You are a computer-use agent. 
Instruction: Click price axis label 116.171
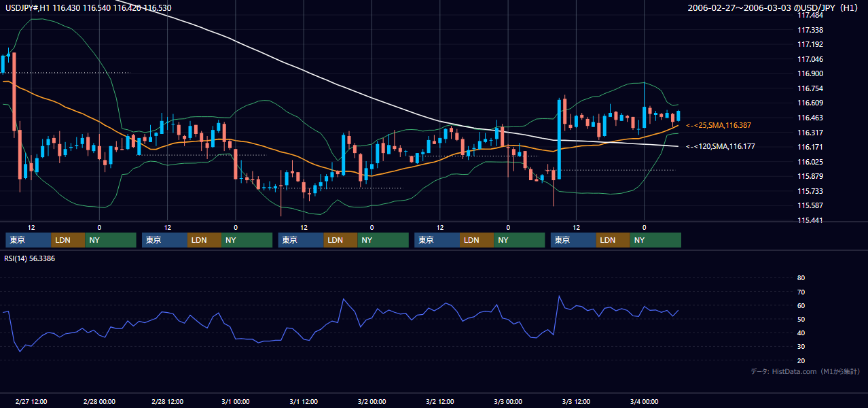tap(810, 147)
